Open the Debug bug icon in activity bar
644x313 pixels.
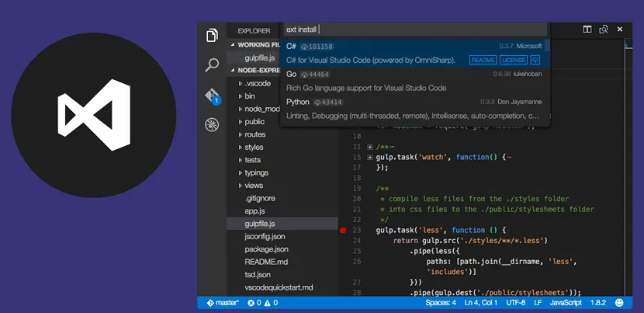tap(212, 124)
